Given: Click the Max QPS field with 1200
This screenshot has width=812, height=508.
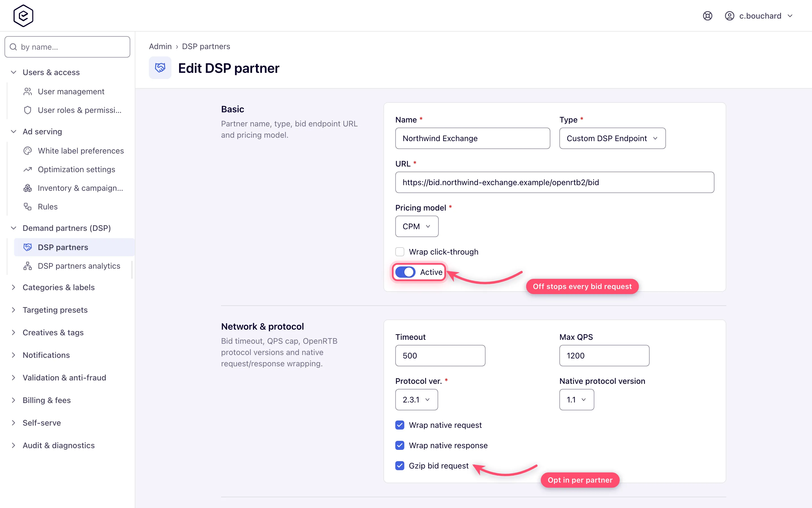Looking at the screenshot, I should [604, 356].
